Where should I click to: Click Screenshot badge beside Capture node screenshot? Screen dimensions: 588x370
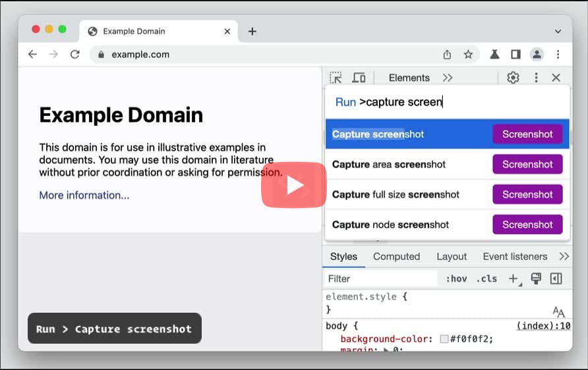[x=527, y=225]
